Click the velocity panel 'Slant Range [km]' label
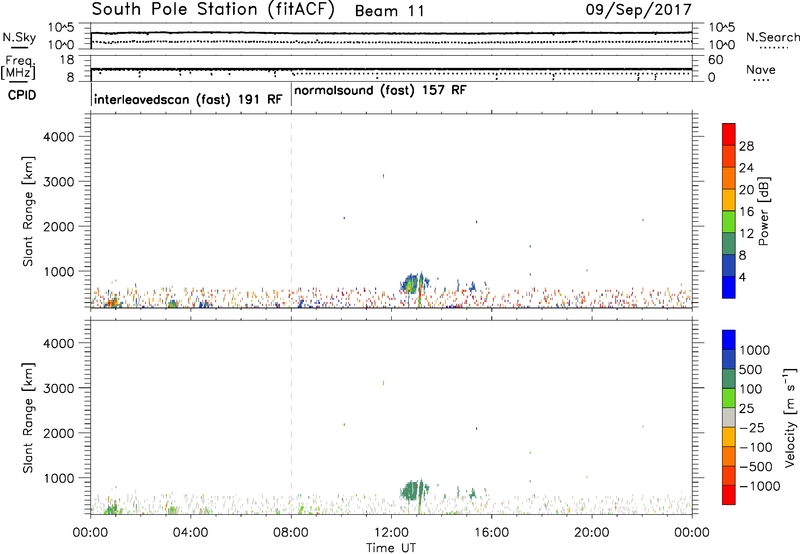Viewport: 800px width, 554px height. [28, 418]
